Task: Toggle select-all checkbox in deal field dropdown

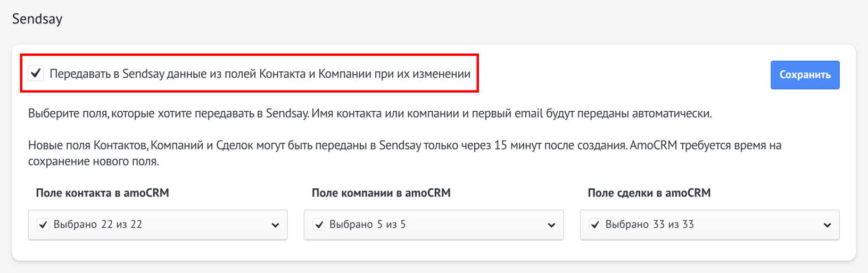Action: tap(596, 225)
